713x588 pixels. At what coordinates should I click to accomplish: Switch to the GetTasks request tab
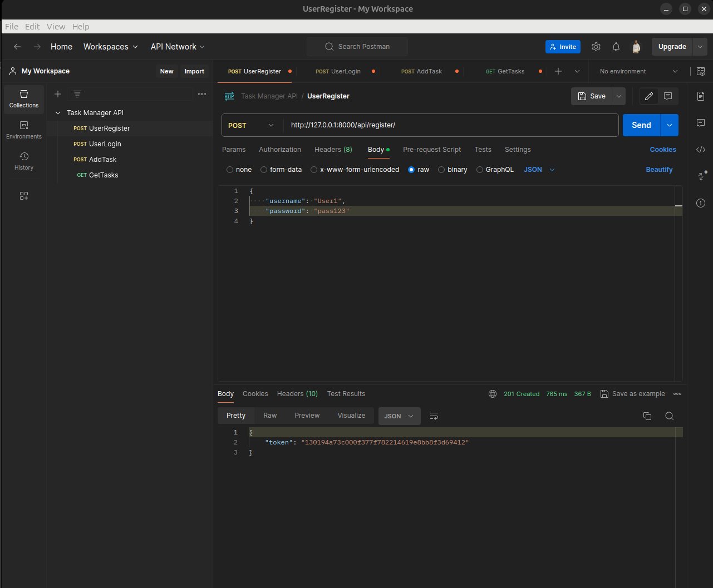[505, 71]
